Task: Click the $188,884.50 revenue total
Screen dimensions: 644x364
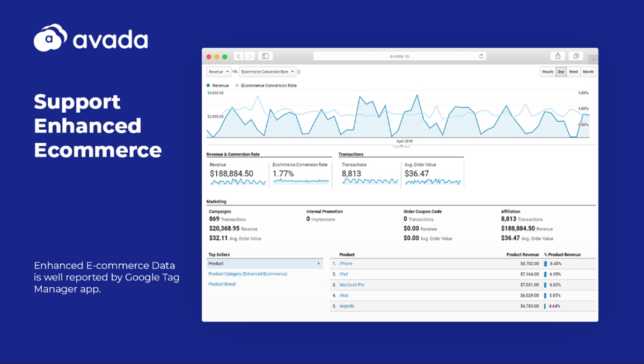Action: coord(231,174)
